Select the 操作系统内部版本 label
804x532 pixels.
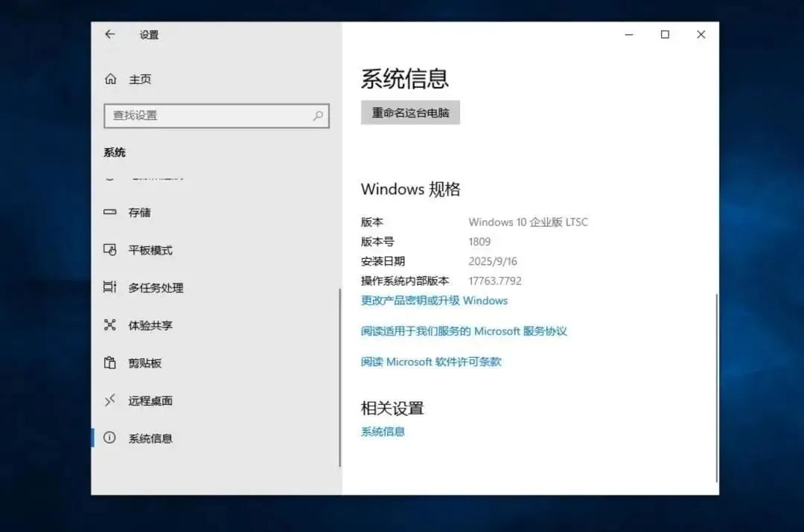pos(405,281)
